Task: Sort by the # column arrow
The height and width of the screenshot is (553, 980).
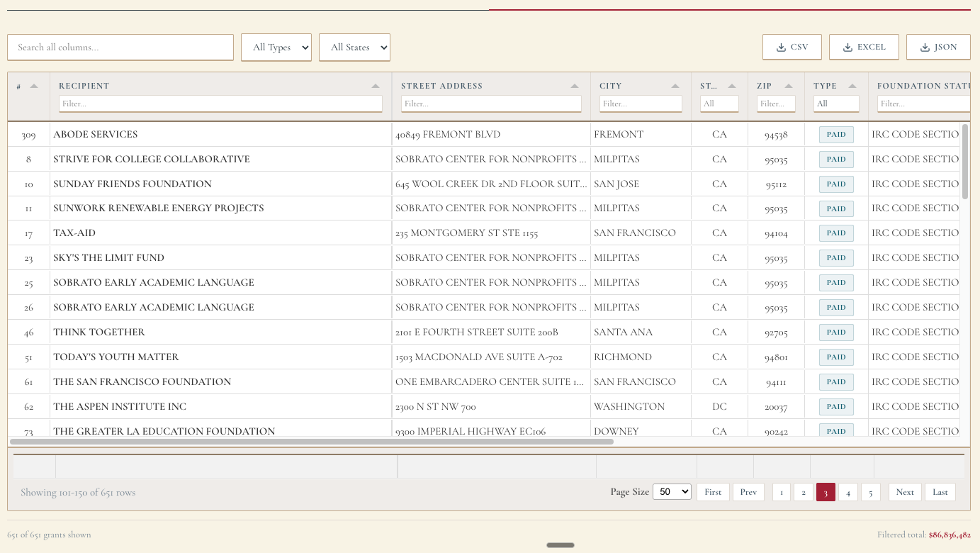Action: (x=34, y=86)
